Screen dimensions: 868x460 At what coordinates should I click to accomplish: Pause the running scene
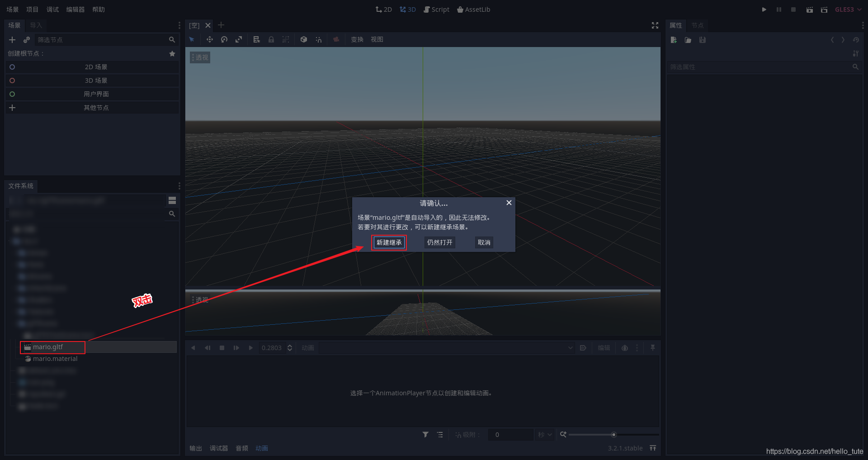coord(779,9)
